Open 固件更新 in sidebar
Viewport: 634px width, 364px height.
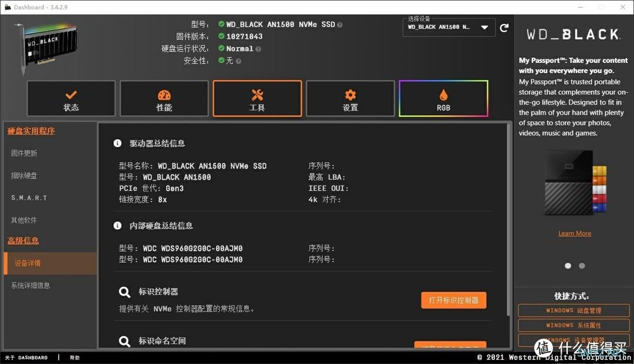click(x=24, y=153)
